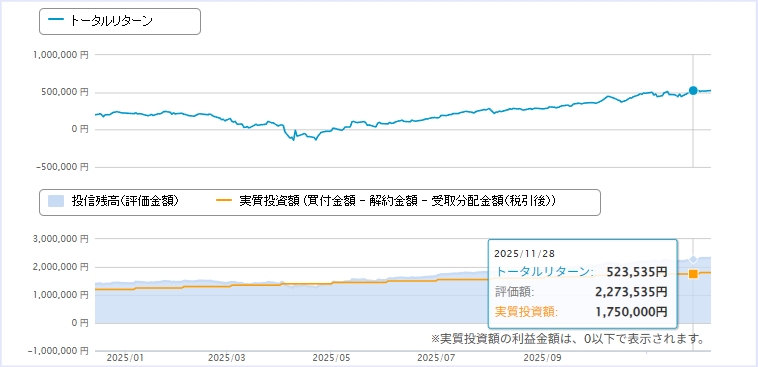Click the -500,000 円 axis label

pos(63,167)
